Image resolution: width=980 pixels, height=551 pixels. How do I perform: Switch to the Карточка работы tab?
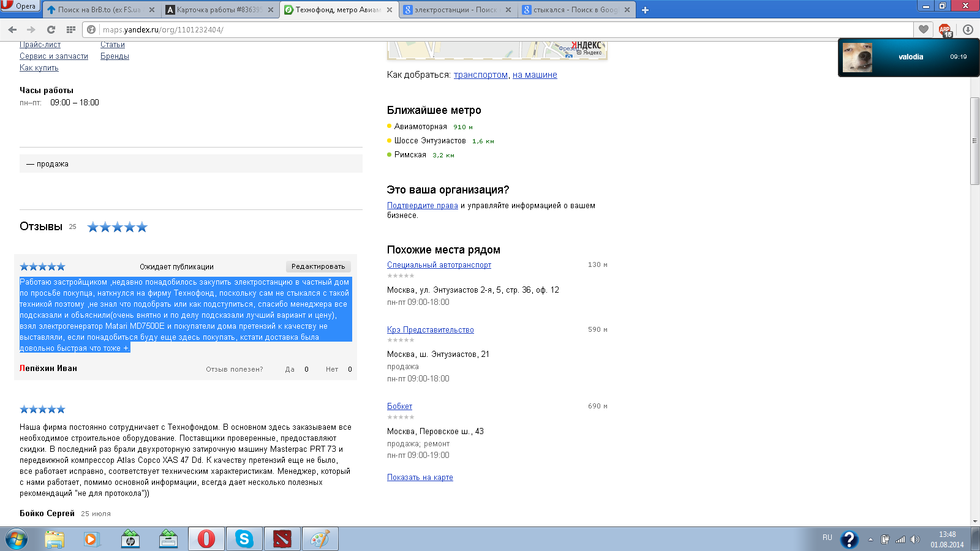pyautogui.click(x=219, y=10)
